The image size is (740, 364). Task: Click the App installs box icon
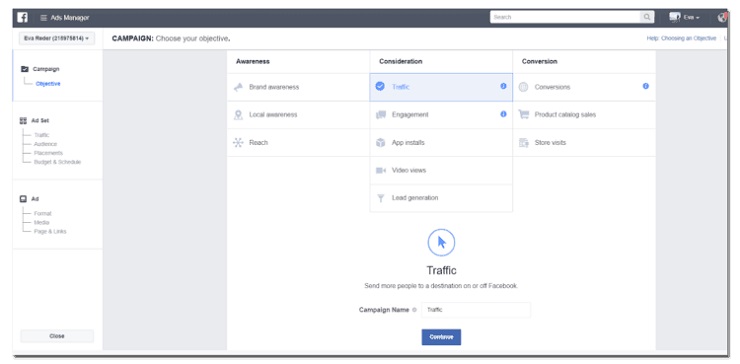pos(381,143)
